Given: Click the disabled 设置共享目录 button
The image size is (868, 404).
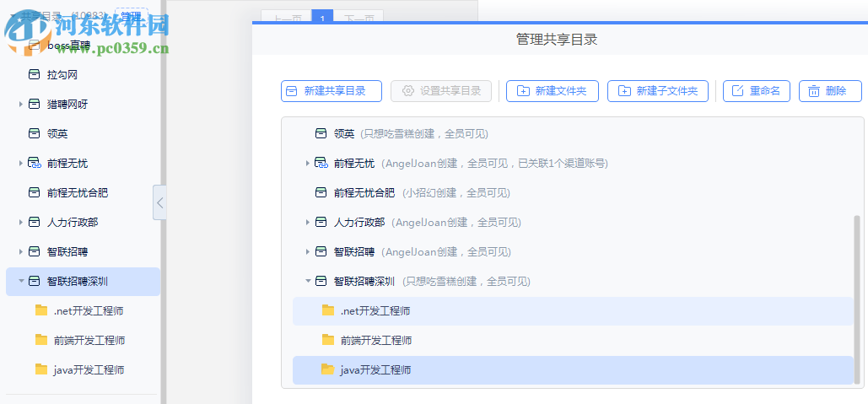Looking at the screenshot, I should pos(440,91).
